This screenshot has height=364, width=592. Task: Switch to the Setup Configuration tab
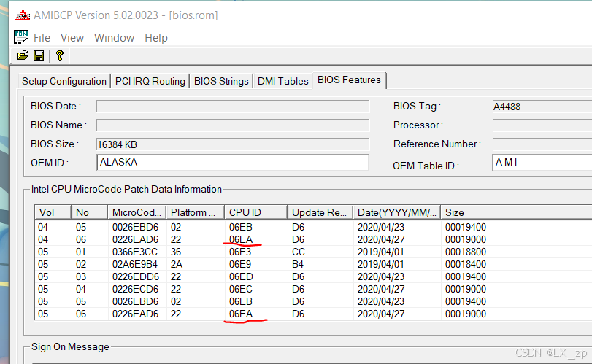64,81
